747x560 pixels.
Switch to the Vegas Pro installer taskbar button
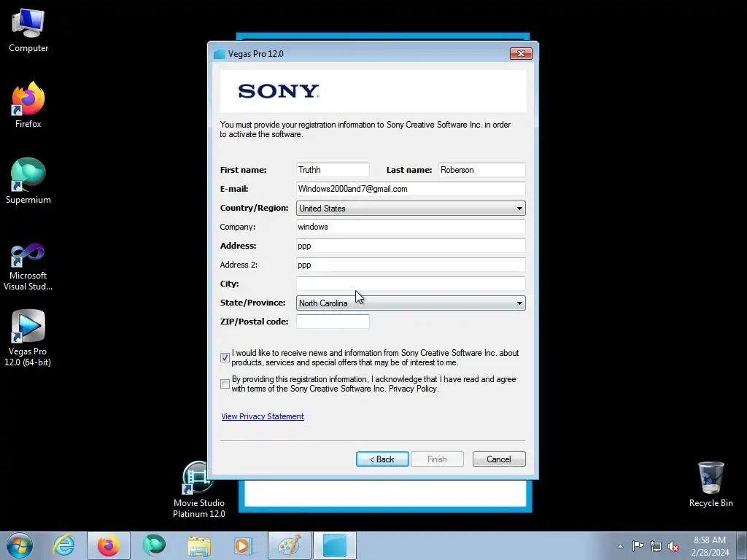pos(335,545)
